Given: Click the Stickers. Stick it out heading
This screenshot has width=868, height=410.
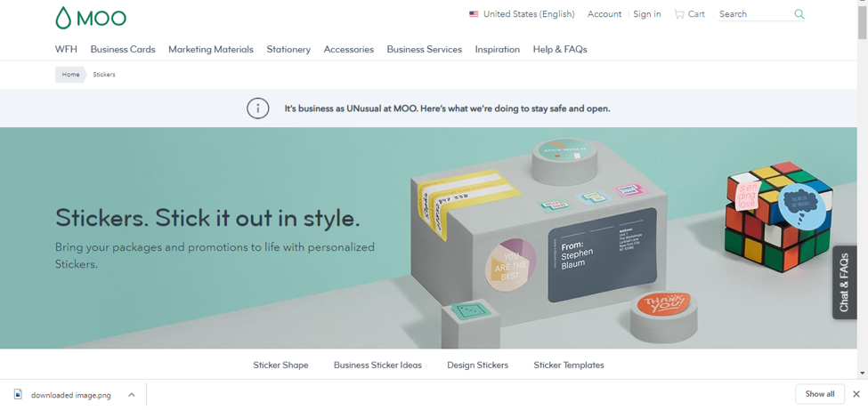Looking at the screenshot, I should (x=207, y=218).
